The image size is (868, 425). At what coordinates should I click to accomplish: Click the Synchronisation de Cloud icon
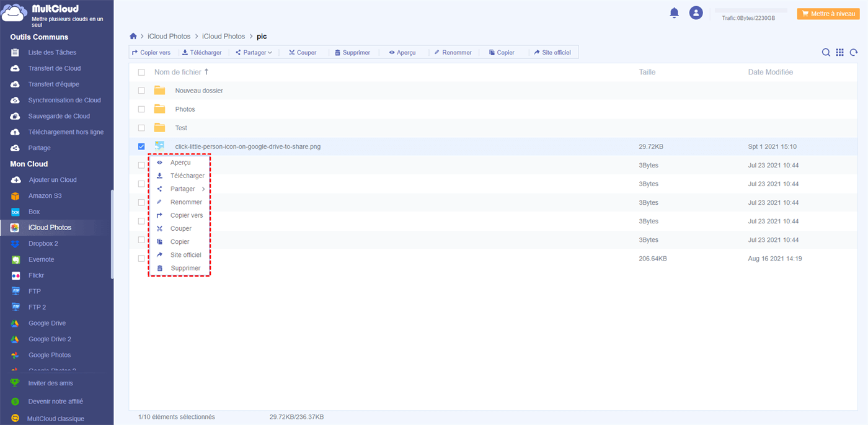point(15,101)
